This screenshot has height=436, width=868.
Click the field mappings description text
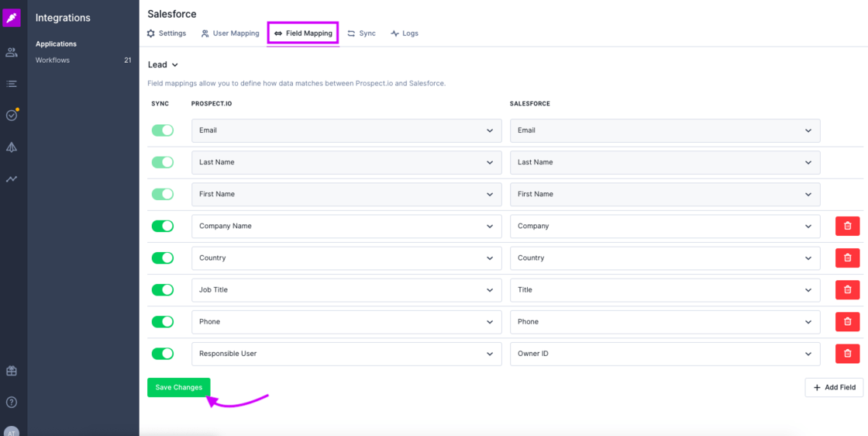pos(297,83)
